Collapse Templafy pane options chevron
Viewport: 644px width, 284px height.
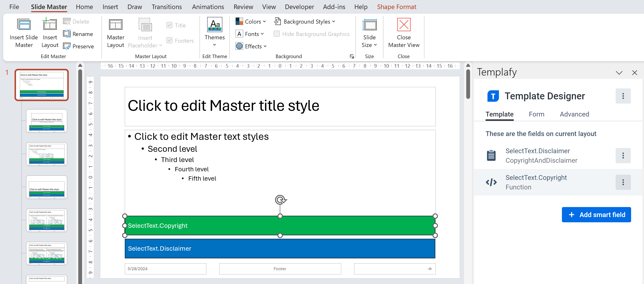[619, 73]
